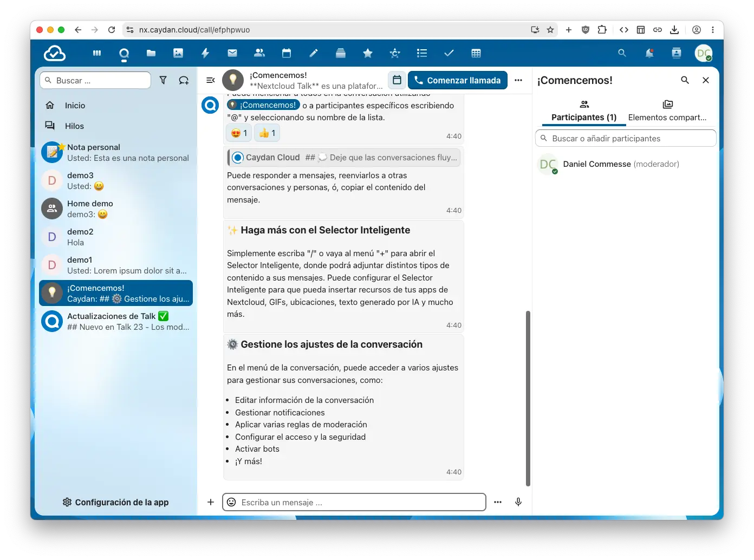Click the Comenzar llamada button
The image size is (754, 560).
click(458, 80)
